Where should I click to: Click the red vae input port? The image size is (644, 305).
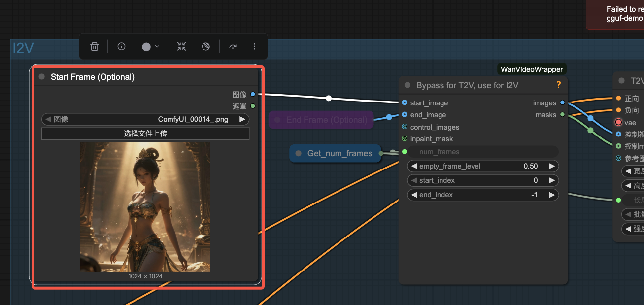click(x=618, y=122)
